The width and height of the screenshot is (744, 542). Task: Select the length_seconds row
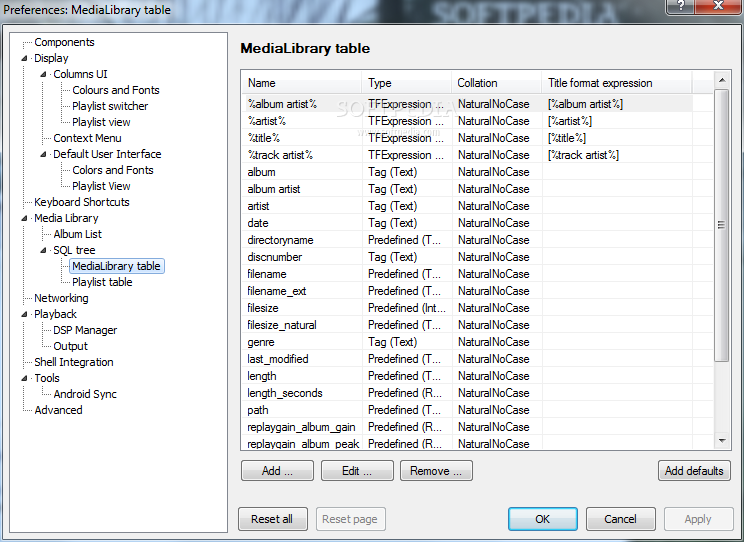[x=467, y=393]
